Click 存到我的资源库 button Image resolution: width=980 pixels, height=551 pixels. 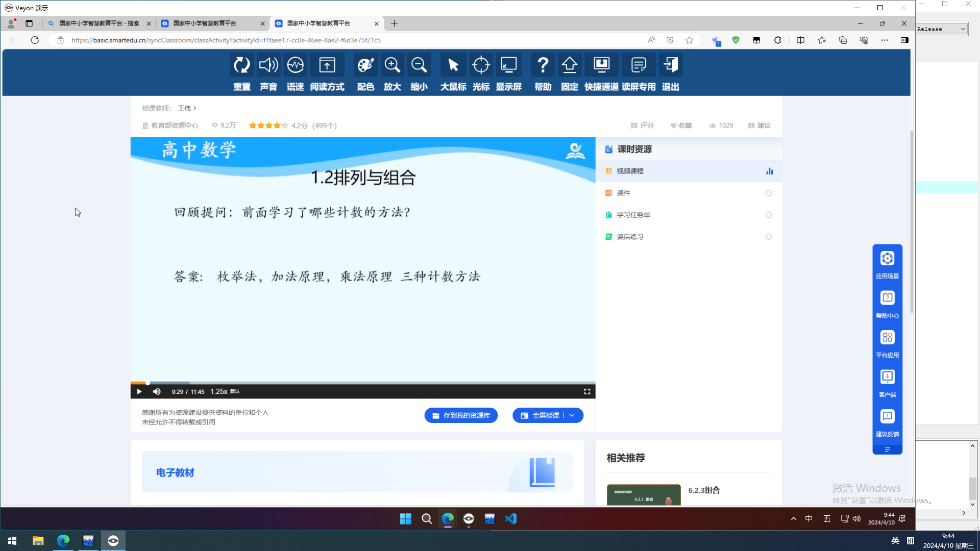(x=461, y=416)
